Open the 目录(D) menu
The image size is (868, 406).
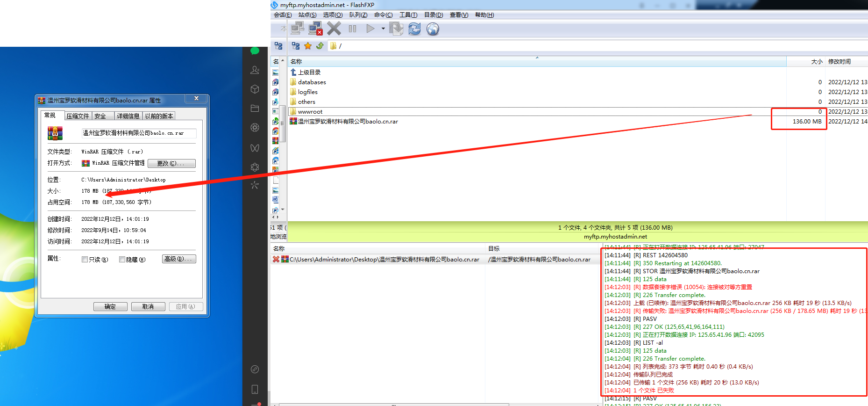434,15
